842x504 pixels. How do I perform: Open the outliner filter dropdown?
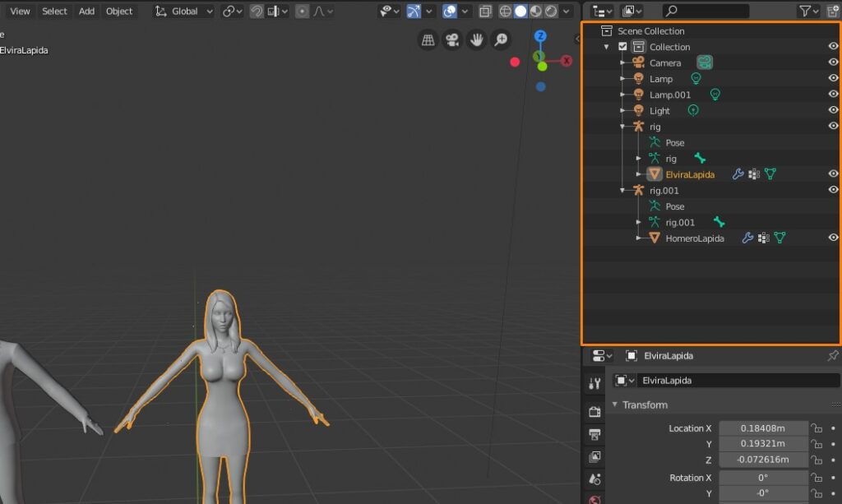tap(808, 11)
